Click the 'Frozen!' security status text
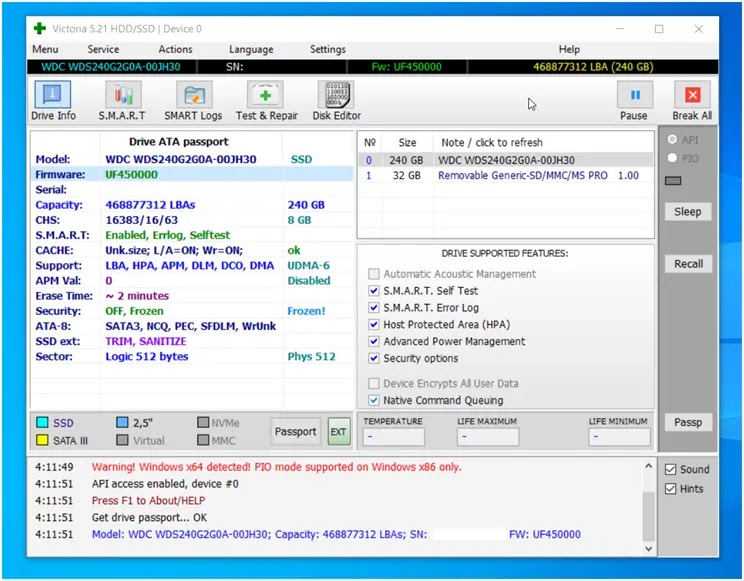Viewport: 744px width, 581px height. [306, 311]
